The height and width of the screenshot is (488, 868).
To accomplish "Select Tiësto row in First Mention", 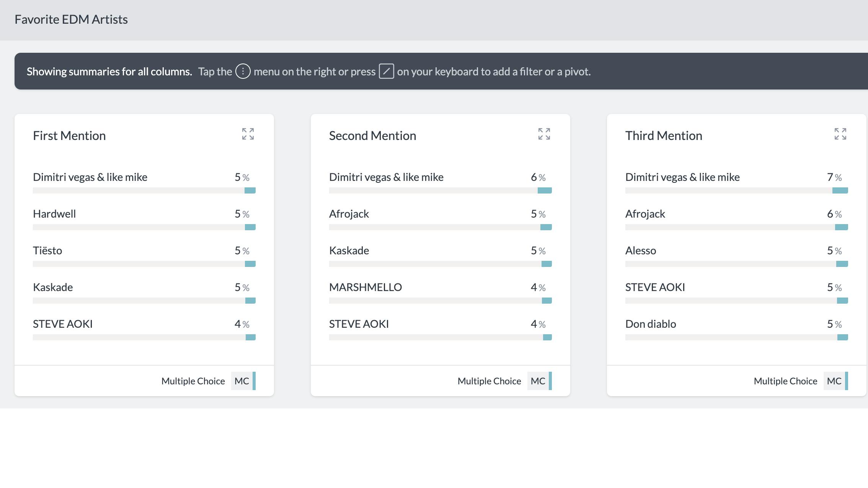I will tap(47, 251).
